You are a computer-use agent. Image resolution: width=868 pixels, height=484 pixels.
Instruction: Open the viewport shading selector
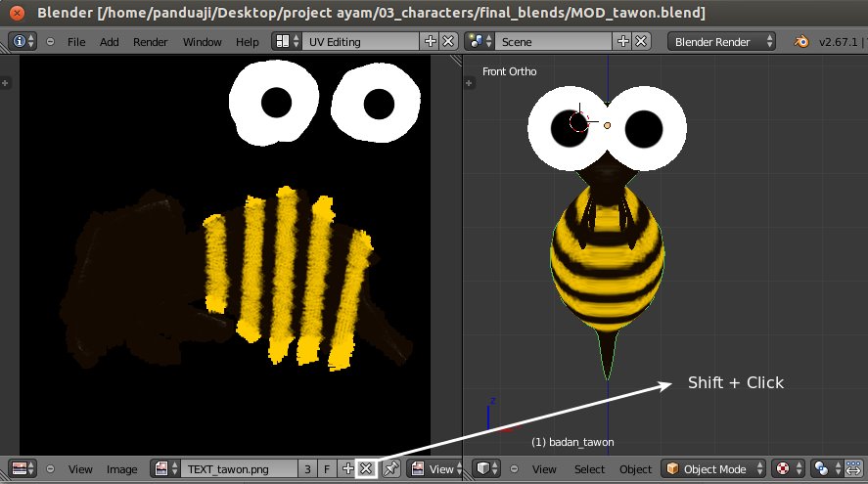789,469
